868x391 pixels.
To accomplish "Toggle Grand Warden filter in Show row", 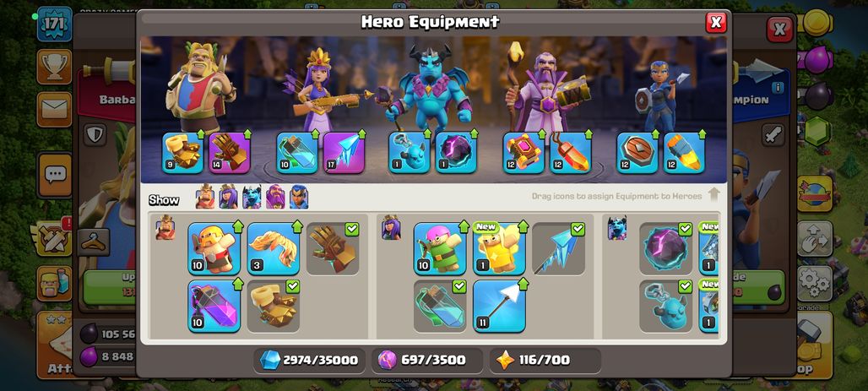I will (275, 197).
